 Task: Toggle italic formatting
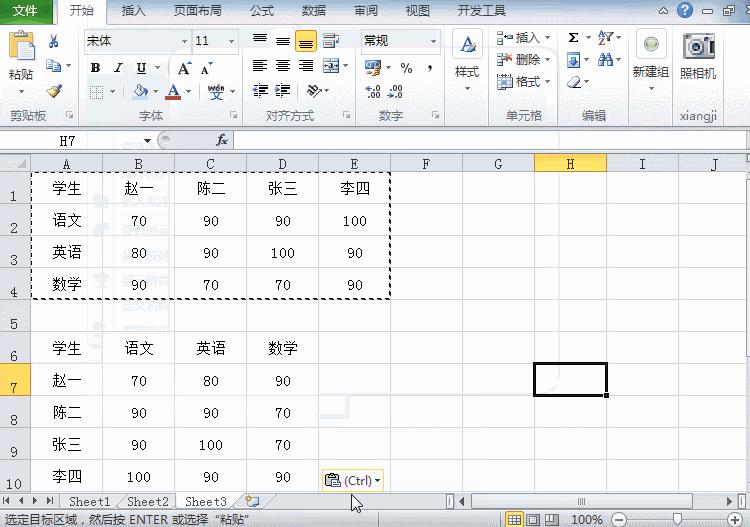point(118,68)
